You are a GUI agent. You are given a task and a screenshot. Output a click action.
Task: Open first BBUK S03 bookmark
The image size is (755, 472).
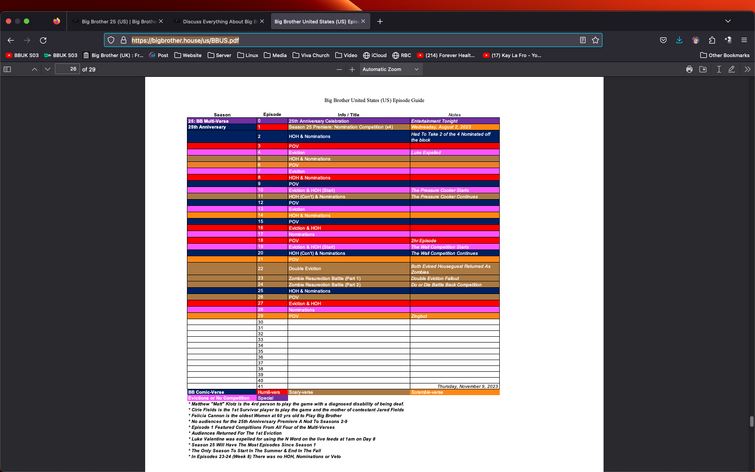pyautogui.click(x=22, y=55)
